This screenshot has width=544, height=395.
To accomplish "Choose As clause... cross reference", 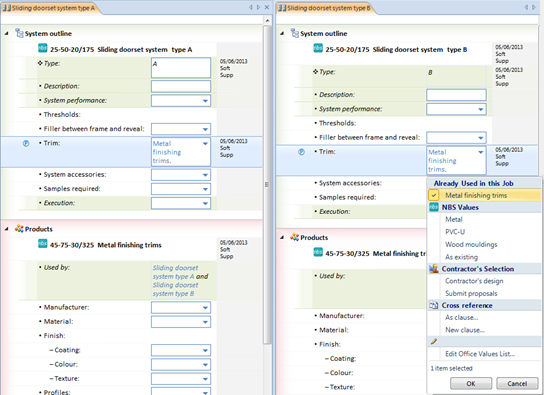I will pyautogui.click(x=461, y=317).
